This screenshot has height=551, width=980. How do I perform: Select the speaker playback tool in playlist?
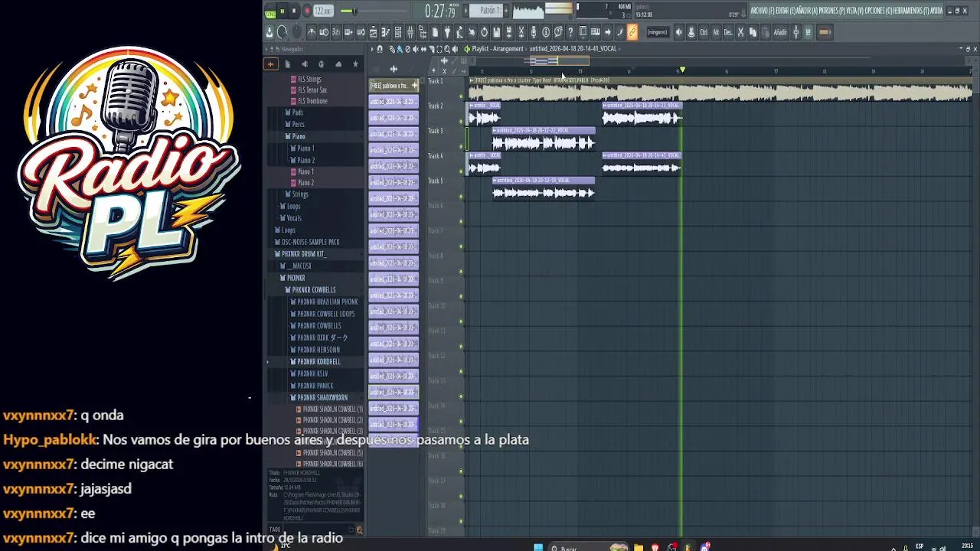455,49
